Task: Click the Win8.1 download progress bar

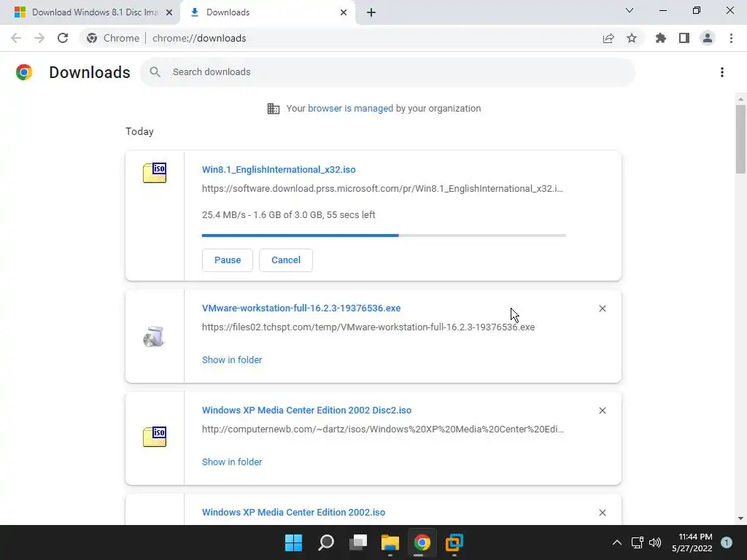Action: [x=384, y=236]
